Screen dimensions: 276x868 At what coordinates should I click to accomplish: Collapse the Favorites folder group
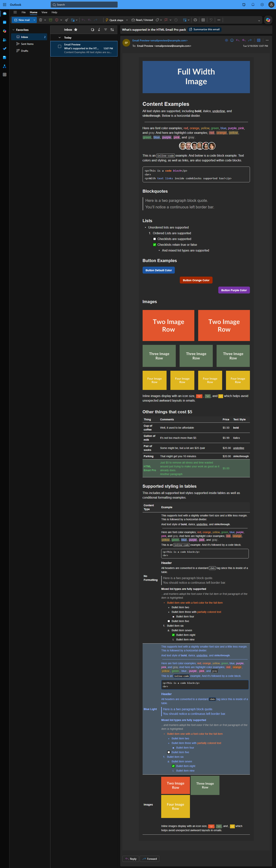13,30
